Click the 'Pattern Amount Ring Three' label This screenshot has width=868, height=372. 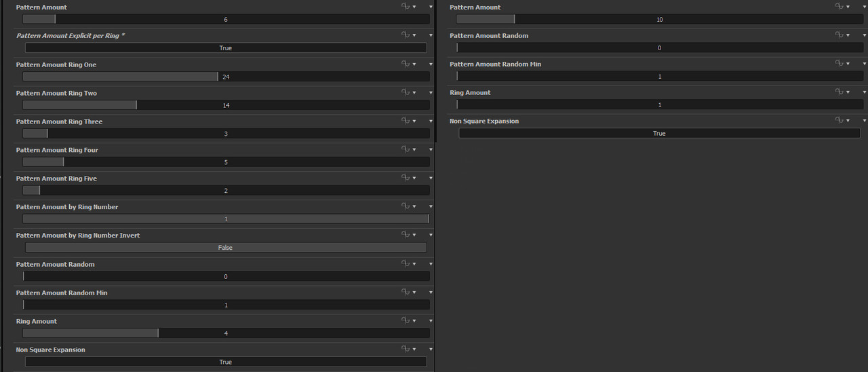click(x=59, y=122)
